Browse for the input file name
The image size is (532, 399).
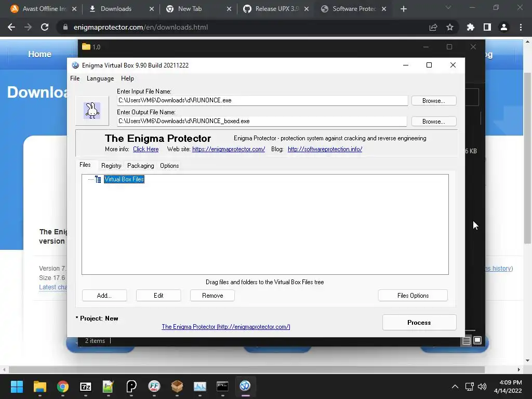434,101
